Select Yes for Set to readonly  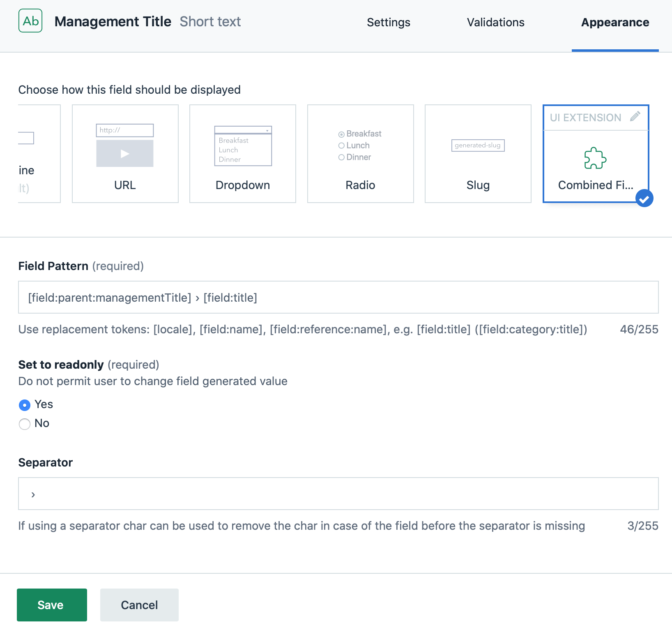[x=25, y=405]
